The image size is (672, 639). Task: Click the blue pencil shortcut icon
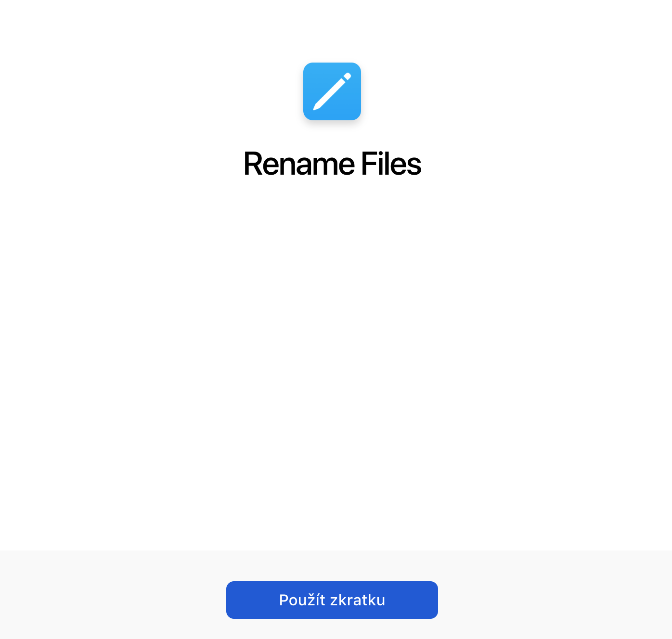[x=332, y=91]
